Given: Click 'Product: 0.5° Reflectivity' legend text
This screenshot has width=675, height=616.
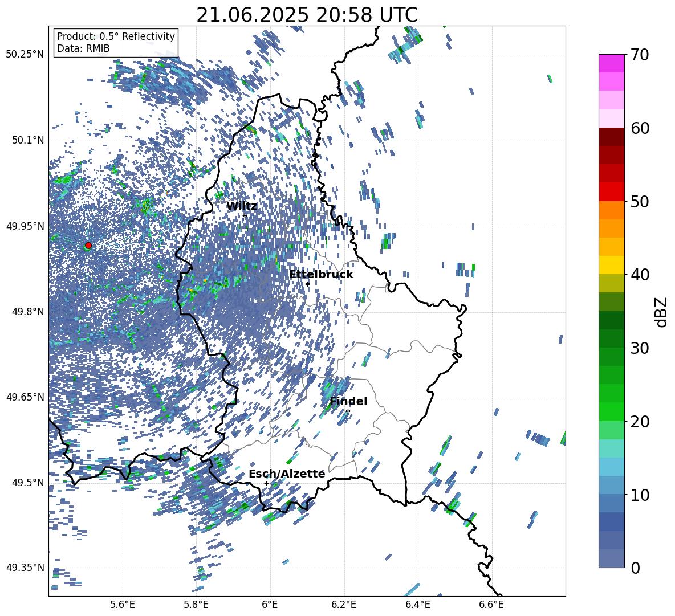Looking at the screenshot, I should coord(116,36).
